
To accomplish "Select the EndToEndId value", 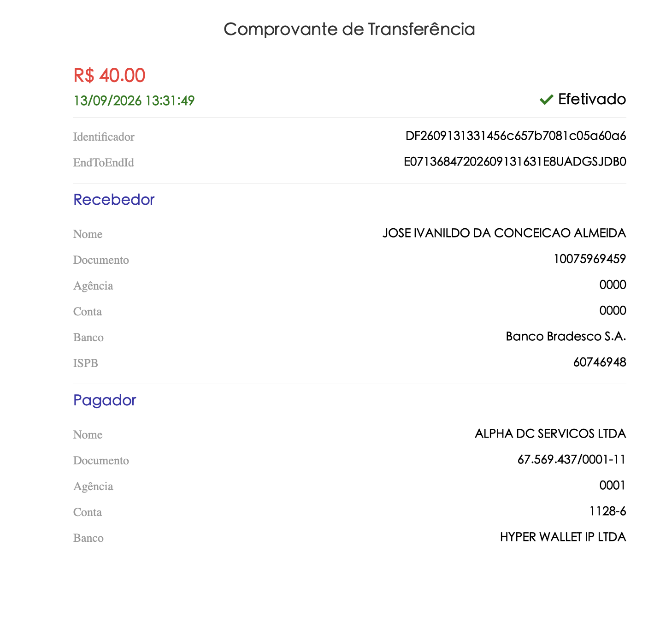I will click(x=515, y=162).
